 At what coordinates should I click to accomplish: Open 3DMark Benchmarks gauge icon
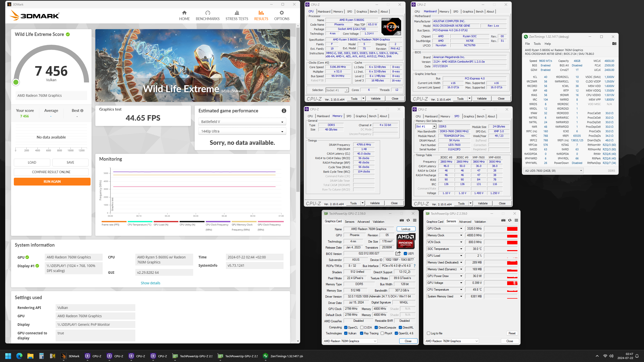coord(208,13)
